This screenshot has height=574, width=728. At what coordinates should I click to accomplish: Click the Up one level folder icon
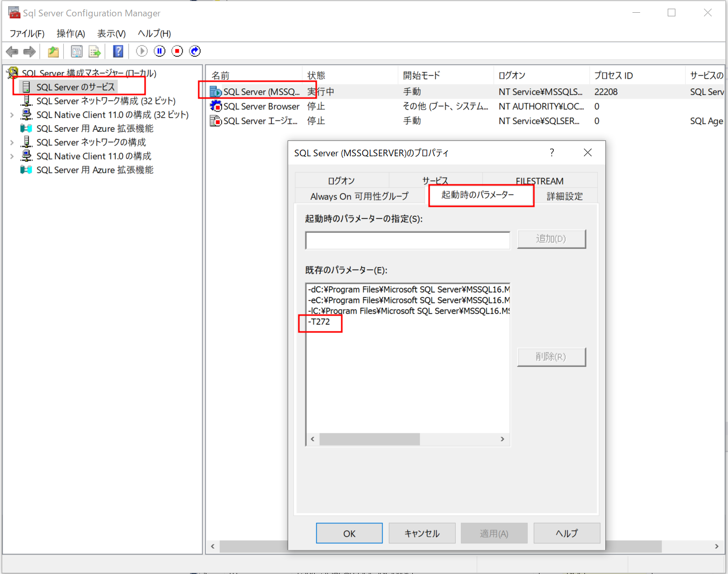tap(53, 52)
